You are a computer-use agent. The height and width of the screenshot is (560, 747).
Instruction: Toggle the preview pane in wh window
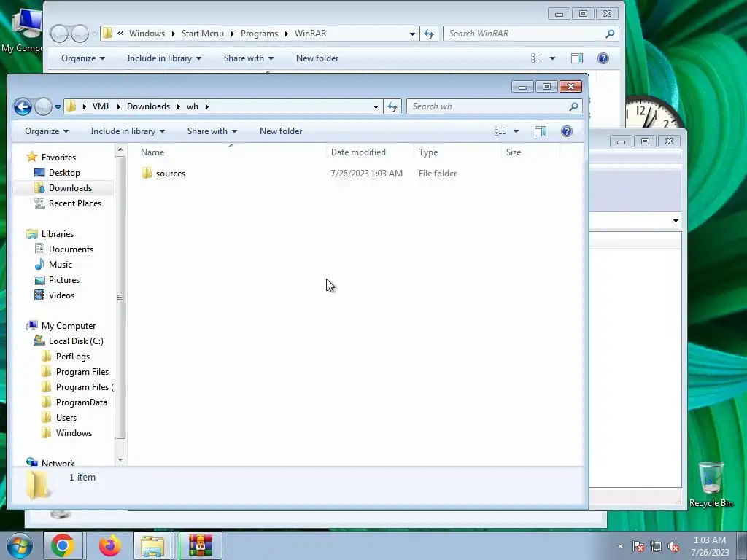541,131
